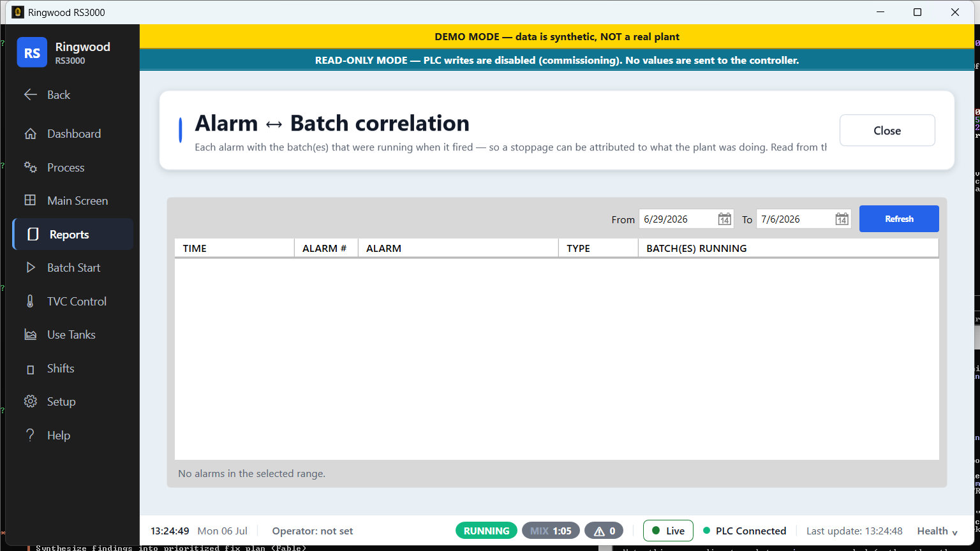Viewport: 980px width, 551px height.
Task: Open TVC Control page
Action: coord(73,301)
